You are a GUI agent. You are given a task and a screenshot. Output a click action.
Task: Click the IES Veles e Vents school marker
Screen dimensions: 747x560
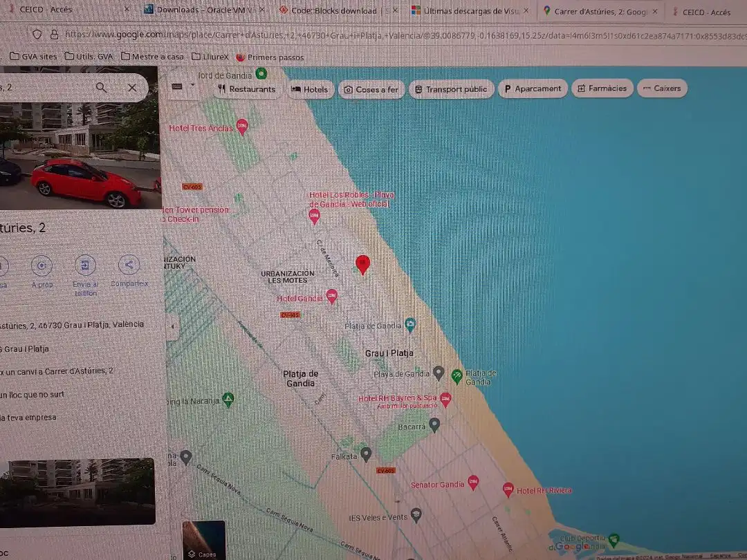point(416,515)
